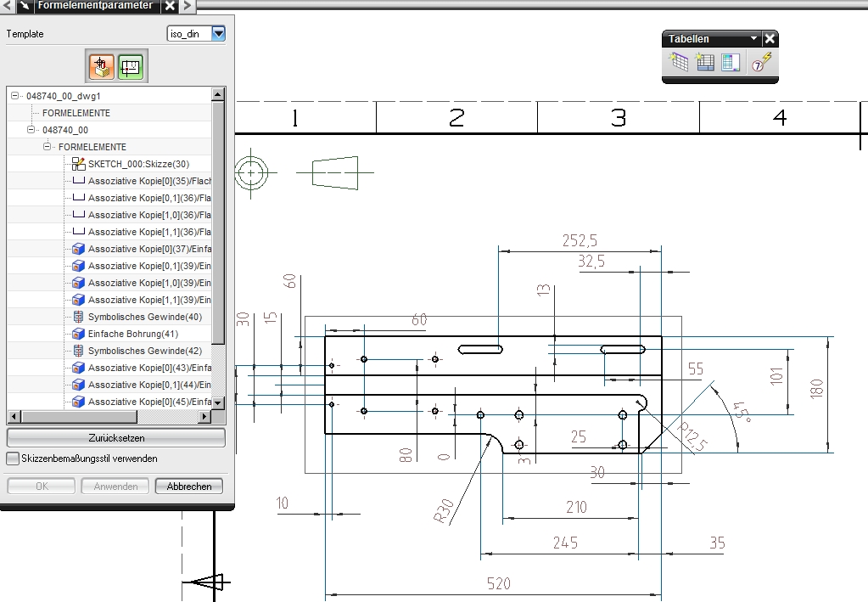The width and height of the screenshot is (868, 602).
Task: Click the sketch icon beside SKETCH_000:Skizze(30)
Action: (x=79, y=164)
